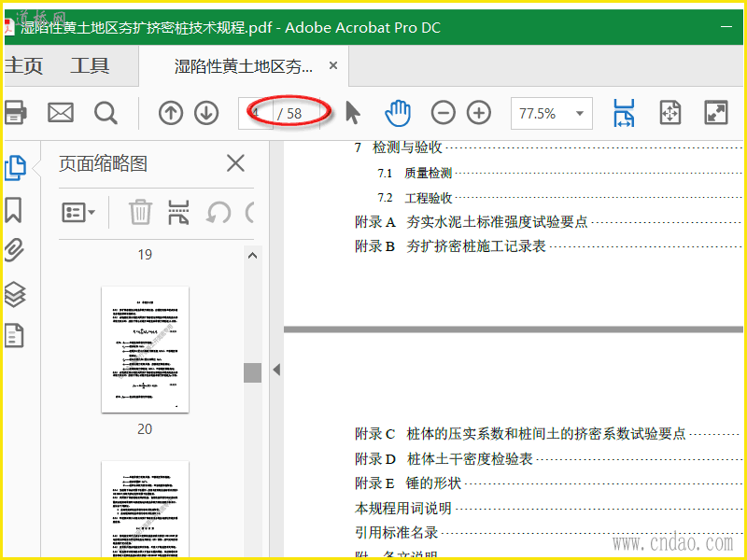Open the Bookmarks panel
This screenshot has height=560, width=747.
pyautogui.click(x=13, y=210)
